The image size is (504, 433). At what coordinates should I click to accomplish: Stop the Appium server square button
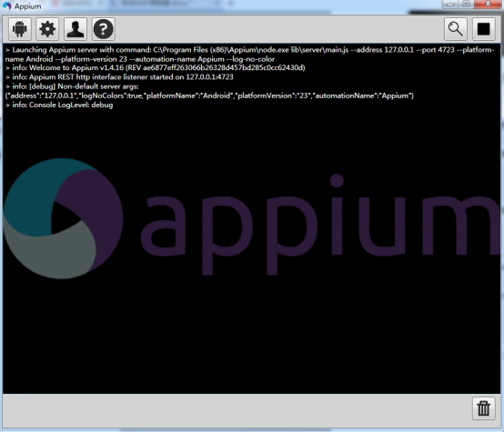483,29
